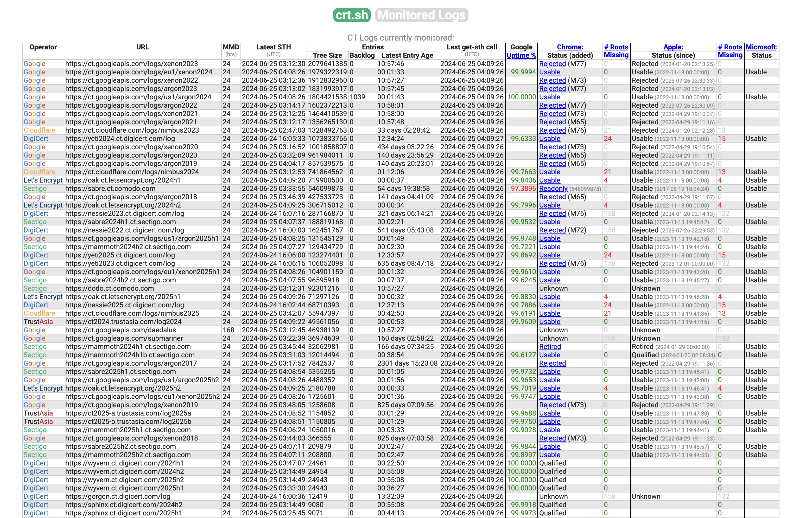Select tree size 2079641385 cell
The height and width of the screenshot is (518, 812).
[327, 64]
